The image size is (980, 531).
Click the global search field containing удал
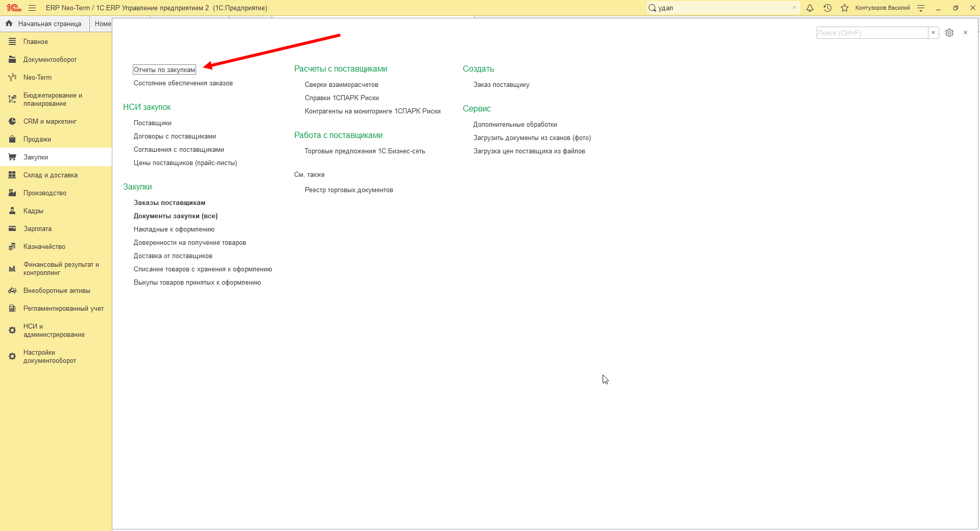click(724, 8)
